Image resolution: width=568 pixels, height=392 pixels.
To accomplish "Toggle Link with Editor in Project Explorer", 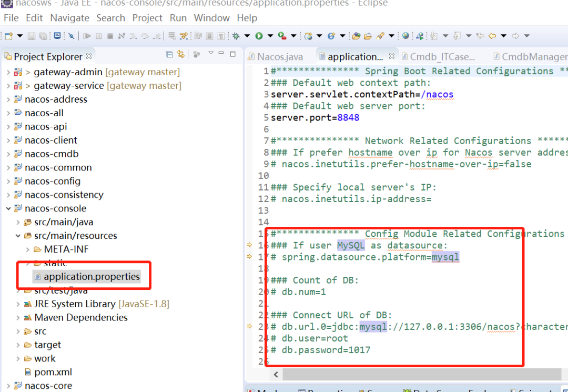I will [x=180, y=54].
